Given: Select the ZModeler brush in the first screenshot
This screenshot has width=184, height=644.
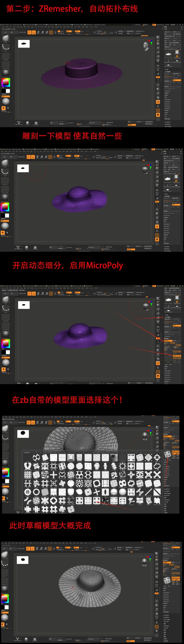Looking at the screenshot, I should tap(36, 123).
